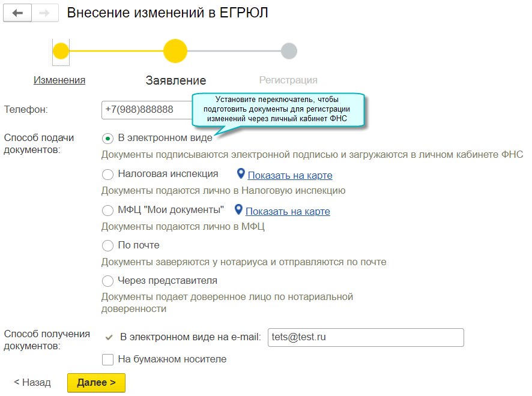The image size is (532, 396).
Task: Click the gray Регистрация step circle
Action: coord(289,51)
